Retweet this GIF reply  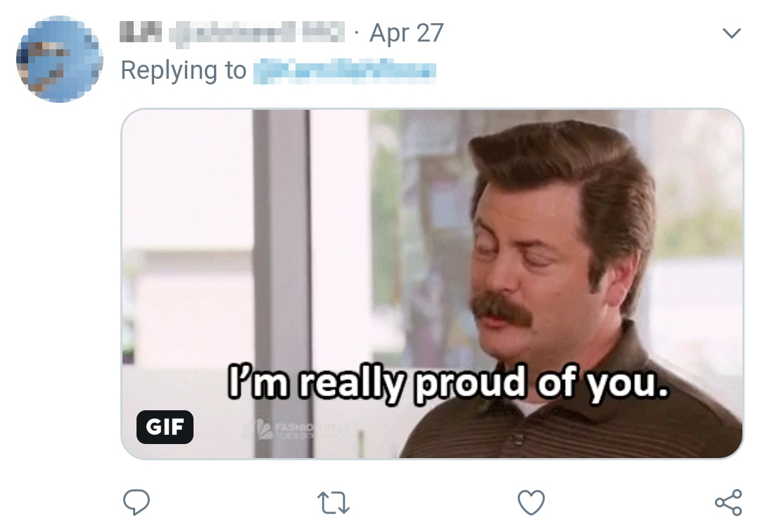(x=334, y=502)
